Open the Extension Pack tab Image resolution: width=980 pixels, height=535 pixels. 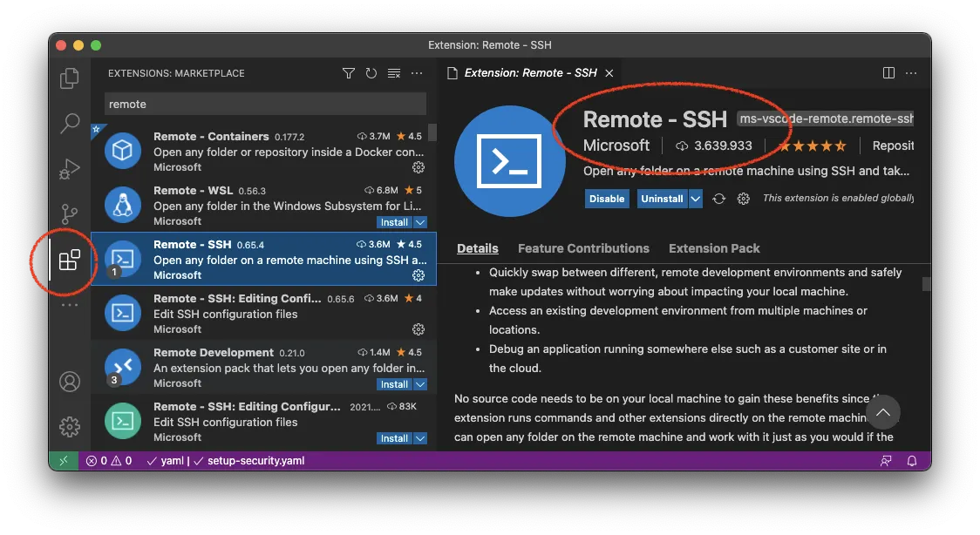714,248
